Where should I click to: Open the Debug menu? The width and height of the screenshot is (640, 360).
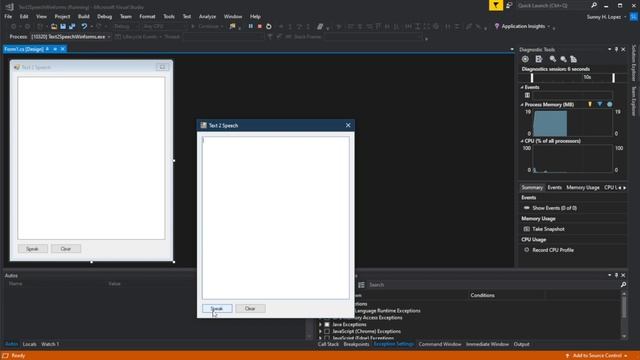click(x=104, y=17)
